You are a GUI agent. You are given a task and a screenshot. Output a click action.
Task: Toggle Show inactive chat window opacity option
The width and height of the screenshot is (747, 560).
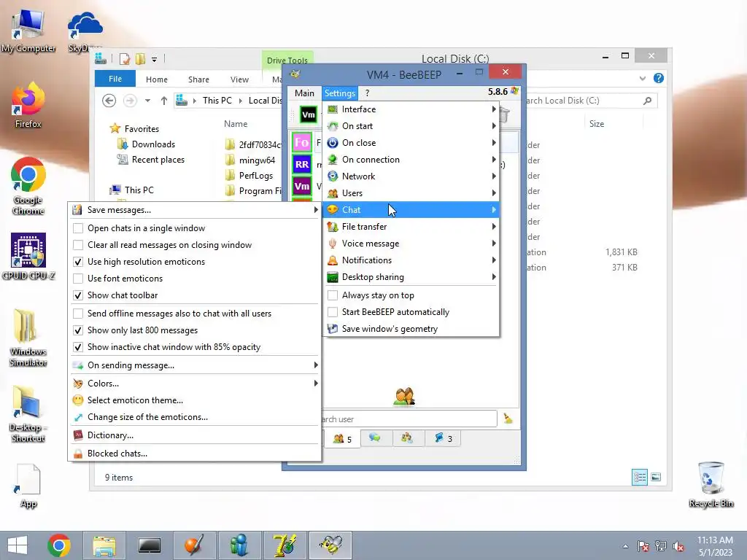pyautogui.click(x=78, y=347)
